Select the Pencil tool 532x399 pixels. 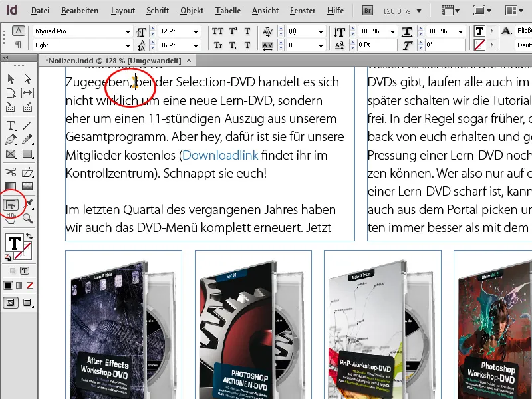[27, 140]
